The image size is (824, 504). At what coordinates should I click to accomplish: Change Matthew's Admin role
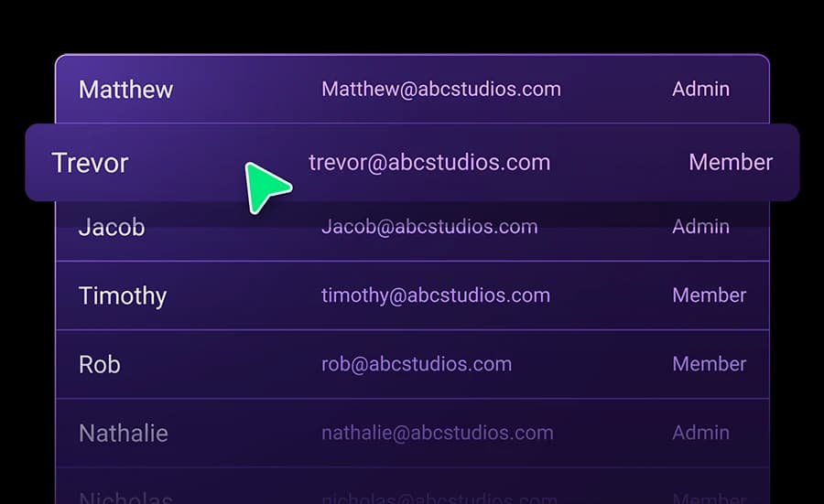pos(700,90)
